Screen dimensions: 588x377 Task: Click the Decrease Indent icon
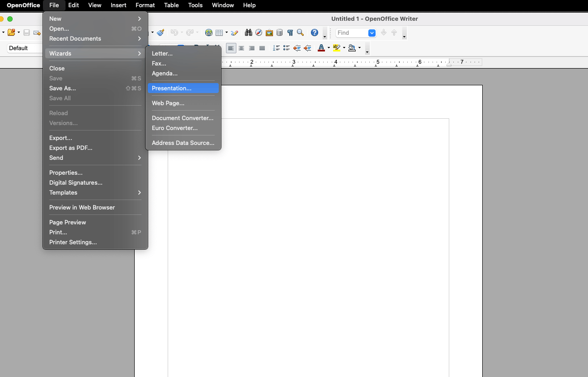pos(297,48)
